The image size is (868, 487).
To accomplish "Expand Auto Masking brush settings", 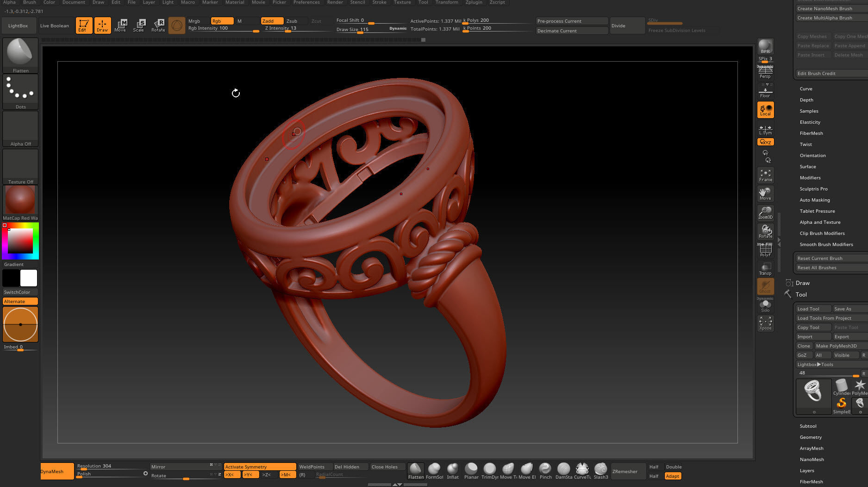I will [815, 200].
